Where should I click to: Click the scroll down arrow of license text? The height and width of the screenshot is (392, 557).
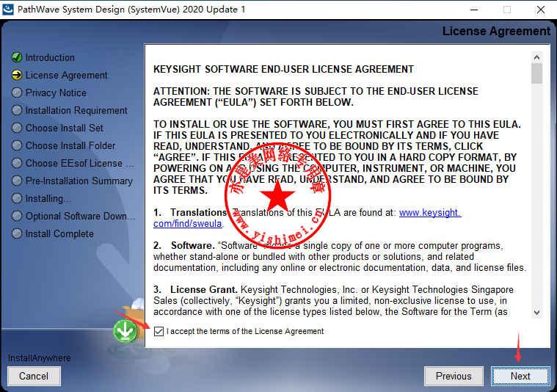point(536,313)
